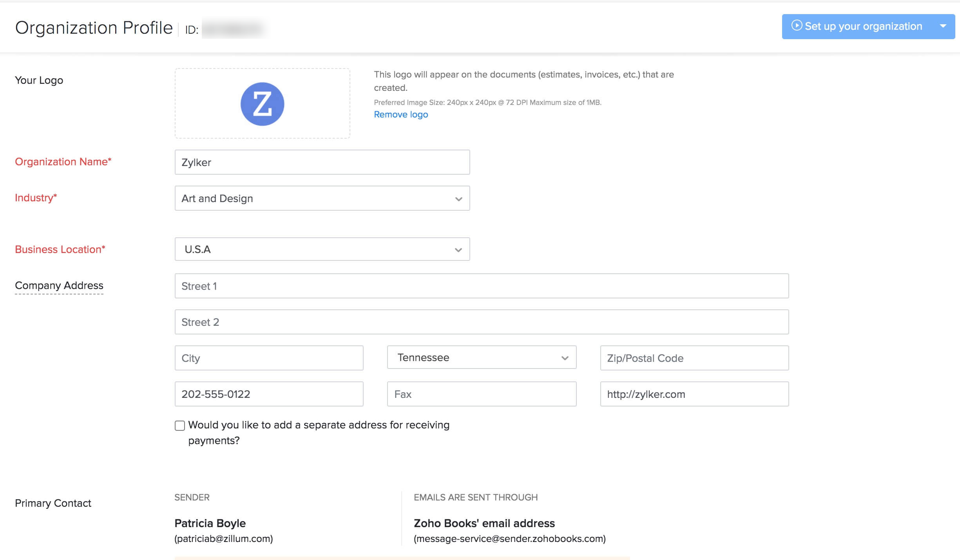Open the Tennessee state selector

[x=565, y=358]
